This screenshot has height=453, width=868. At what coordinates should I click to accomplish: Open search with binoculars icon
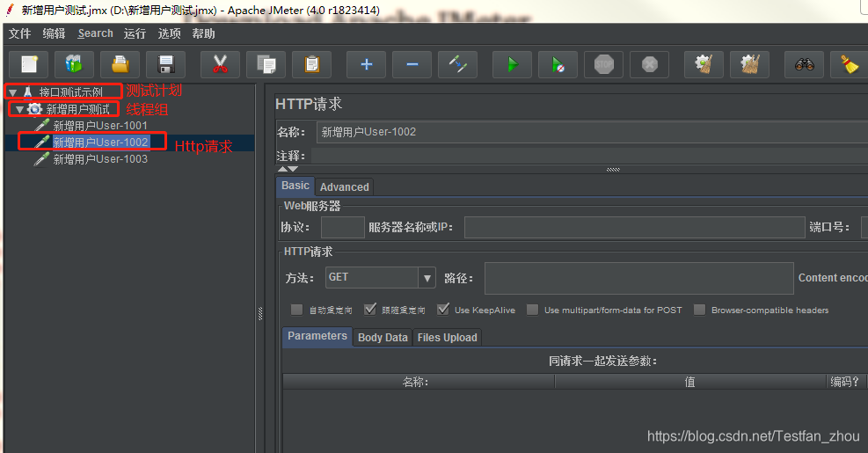(x=805, y=65)
